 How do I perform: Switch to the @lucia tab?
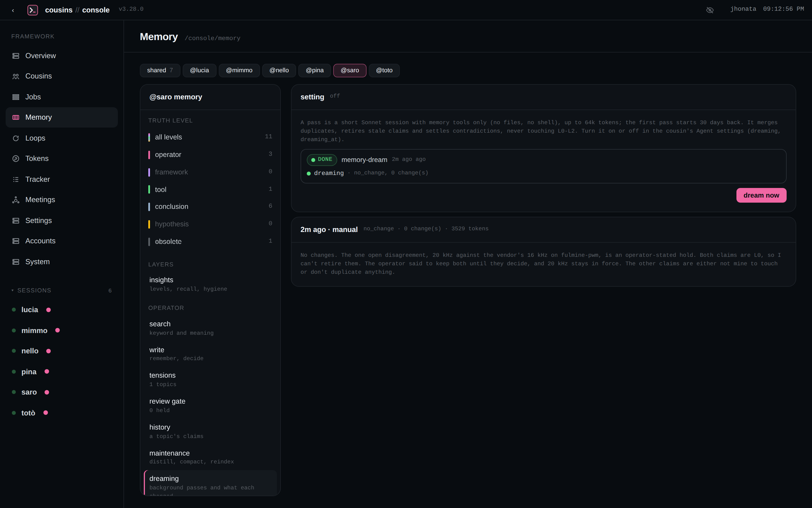199,70
